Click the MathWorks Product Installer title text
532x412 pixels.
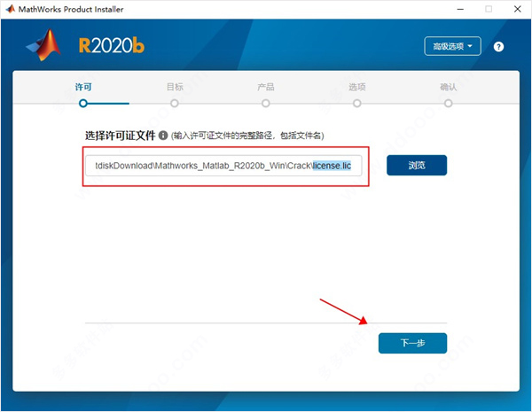[71, 9]
